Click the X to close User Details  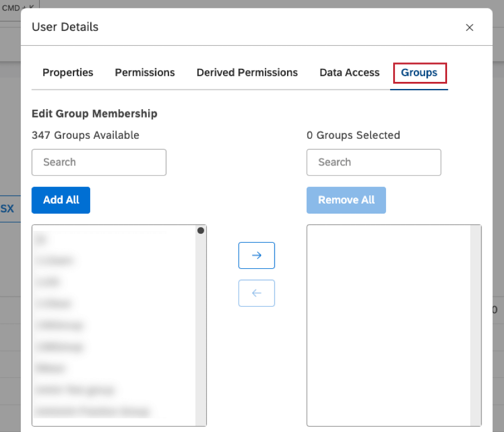tap(469, 27)
